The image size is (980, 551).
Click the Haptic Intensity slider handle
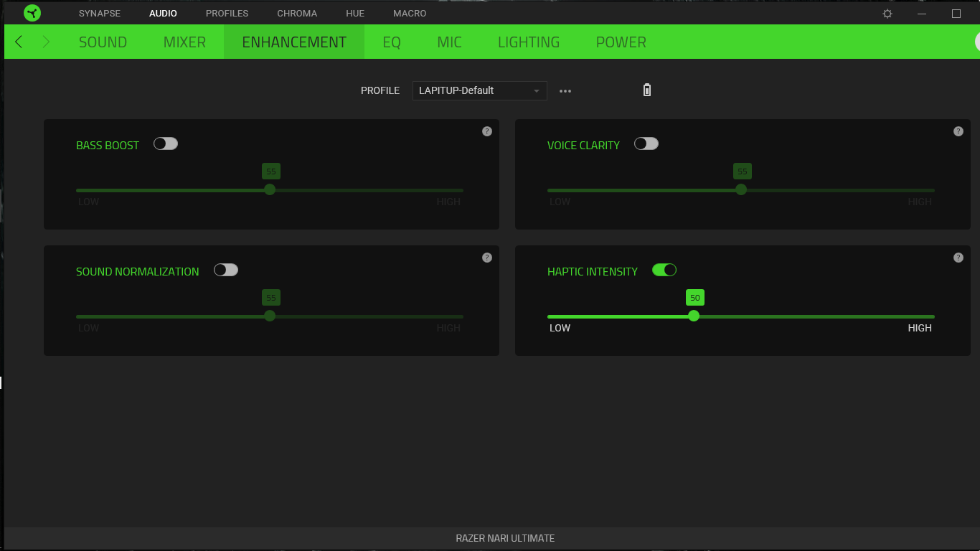click(x=694, y=316)
